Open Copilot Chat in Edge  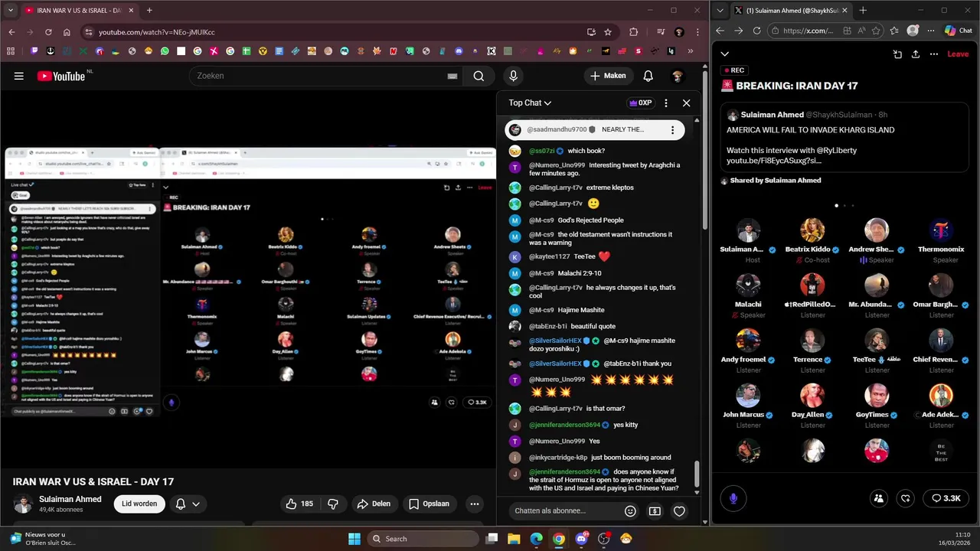click(959, 31)
